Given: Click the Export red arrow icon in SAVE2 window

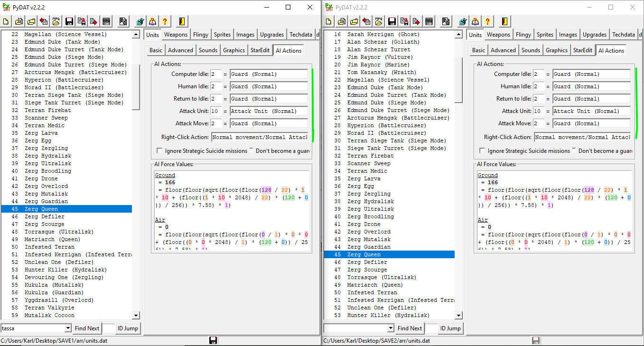Looking at the screenshot, I should click(x=417, y=21).
